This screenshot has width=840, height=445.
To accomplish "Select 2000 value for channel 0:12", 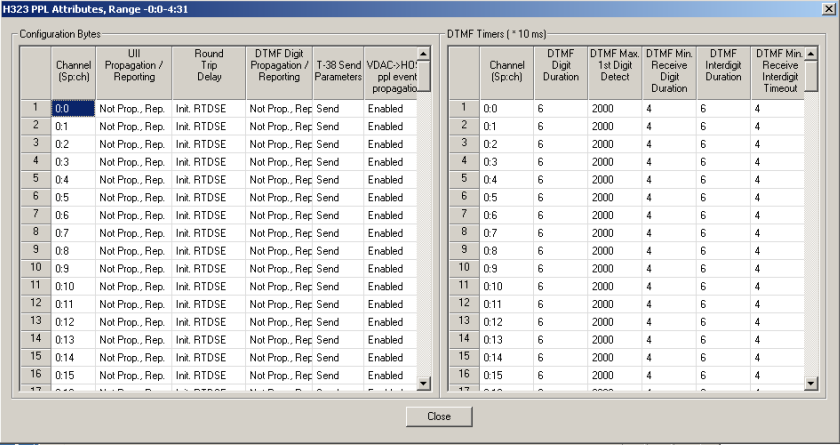I will coord(613,322).
